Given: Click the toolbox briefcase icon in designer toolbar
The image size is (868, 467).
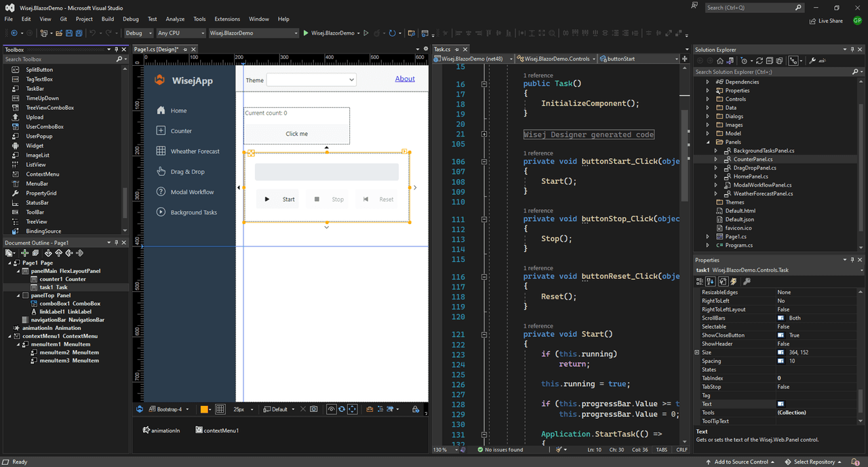Looking at the screenshot, I should [x=370, y=409].
